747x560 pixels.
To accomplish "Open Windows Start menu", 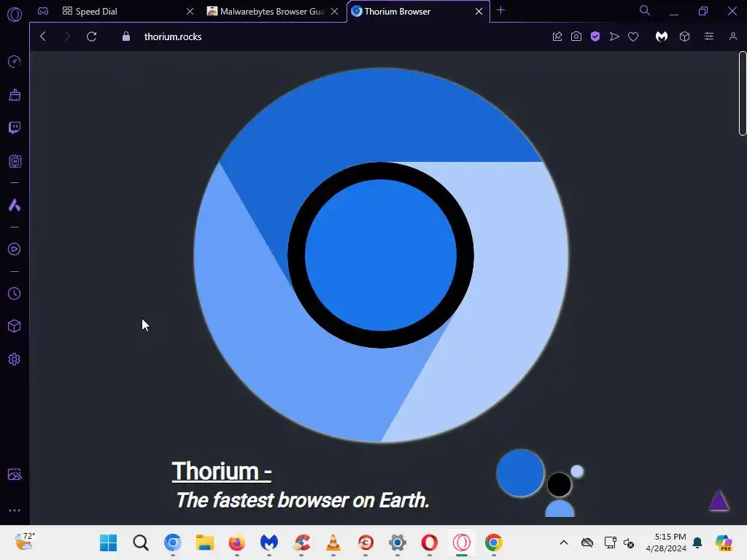I will pos(108,542).
